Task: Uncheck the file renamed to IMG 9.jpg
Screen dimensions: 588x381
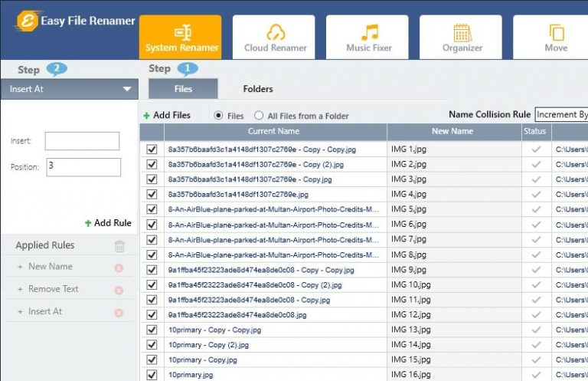Action: (152, 270)
